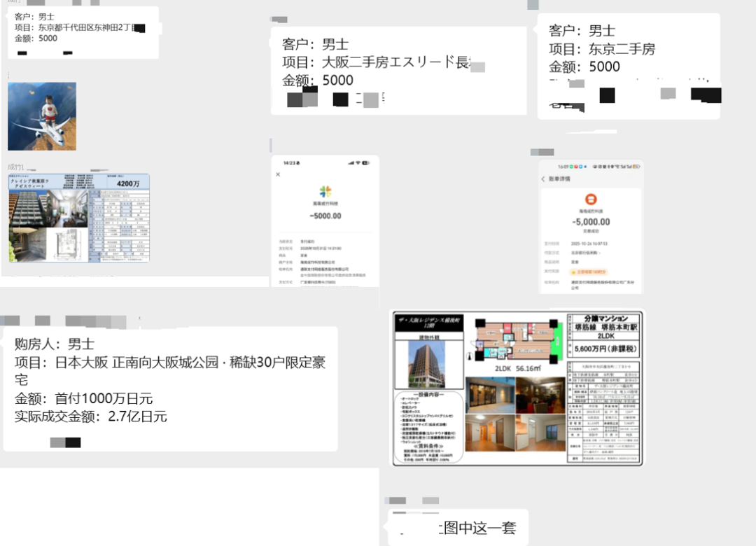Click the WeChat icon in the status bar
The width and height of the screenshot is (756, 546).
pyautogui.click(x=571, y=167)
